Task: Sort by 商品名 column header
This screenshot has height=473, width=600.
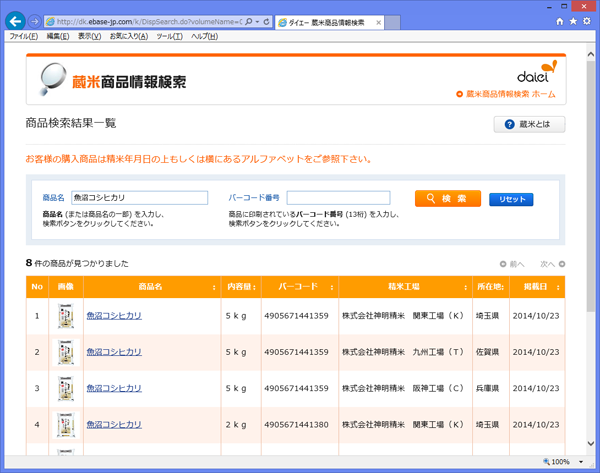Action: pyautogui.click(x=152, y=287)
